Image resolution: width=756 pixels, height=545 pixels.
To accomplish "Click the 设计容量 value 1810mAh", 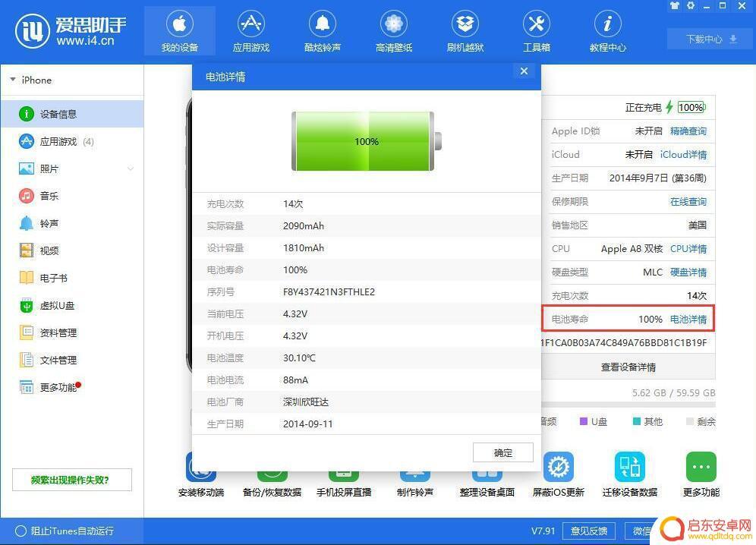I will (304, 248).
